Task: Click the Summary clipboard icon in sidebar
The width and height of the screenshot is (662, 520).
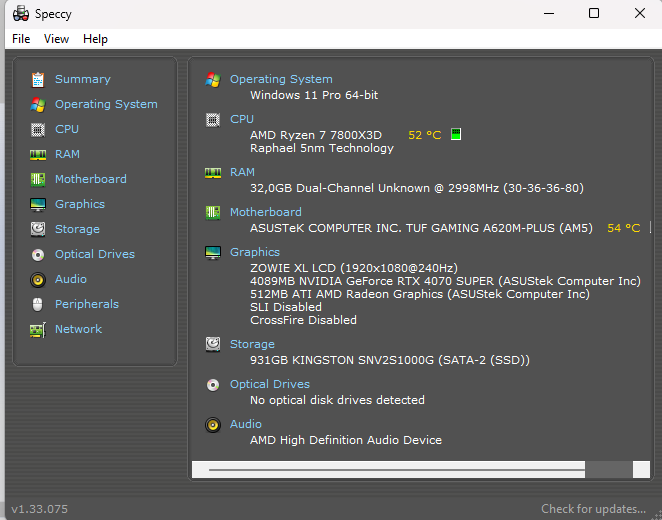Action: point(38,79)
